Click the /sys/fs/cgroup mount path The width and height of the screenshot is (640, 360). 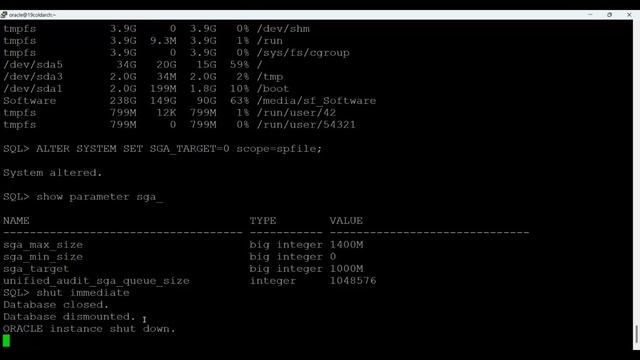coord(303,53)
